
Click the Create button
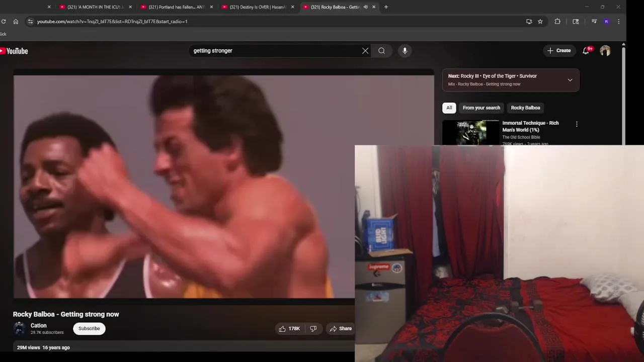click(559, 51)
